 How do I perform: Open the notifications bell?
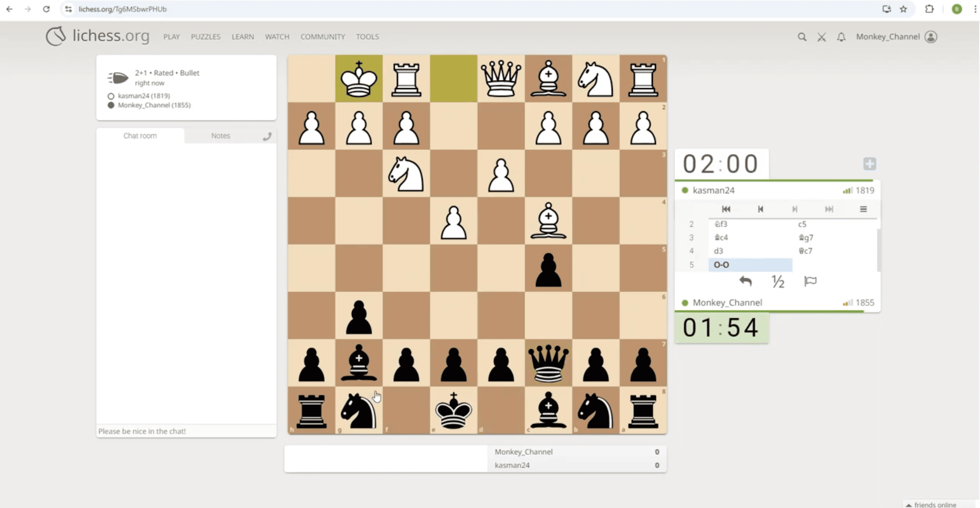point(841,37)
